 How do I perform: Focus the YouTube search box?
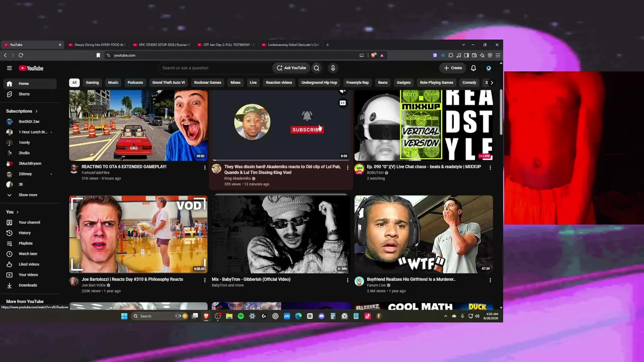(x=215, y=68)
